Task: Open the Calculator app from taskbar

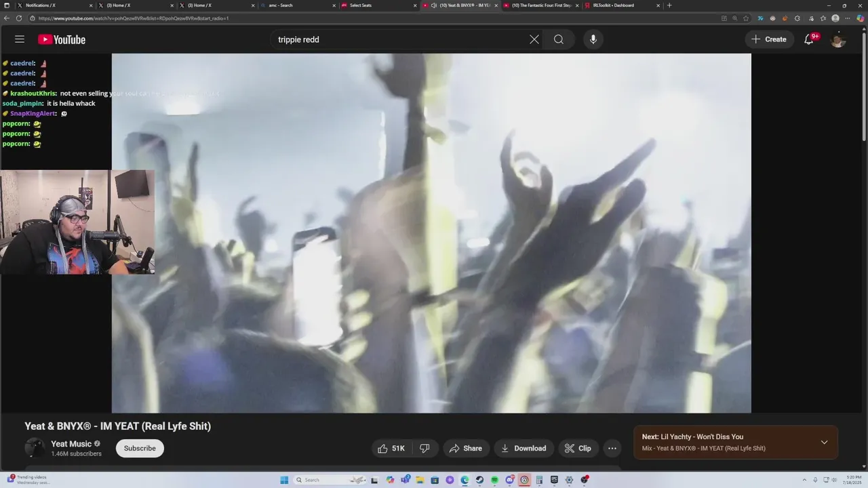Action: coord(539,480)
